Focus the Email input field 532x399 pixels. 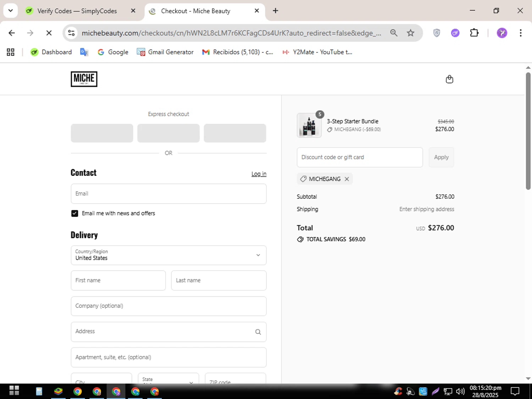pos(168,194)
